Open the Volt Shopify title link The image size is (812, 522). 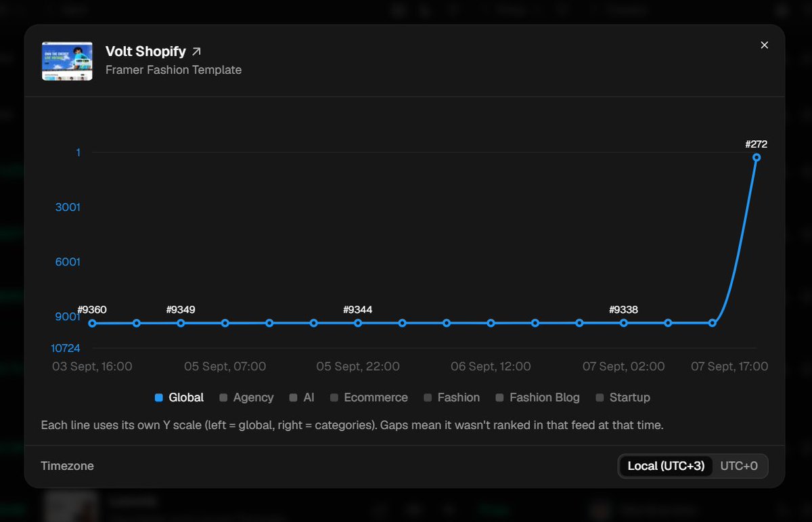click(145, 51)
